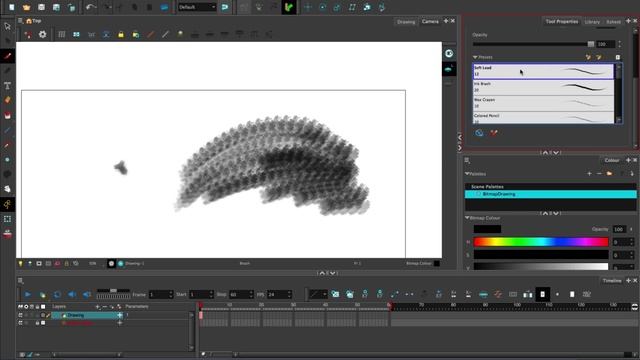Select the Colour tab
640x360 pixels.
tap(611, 160)
